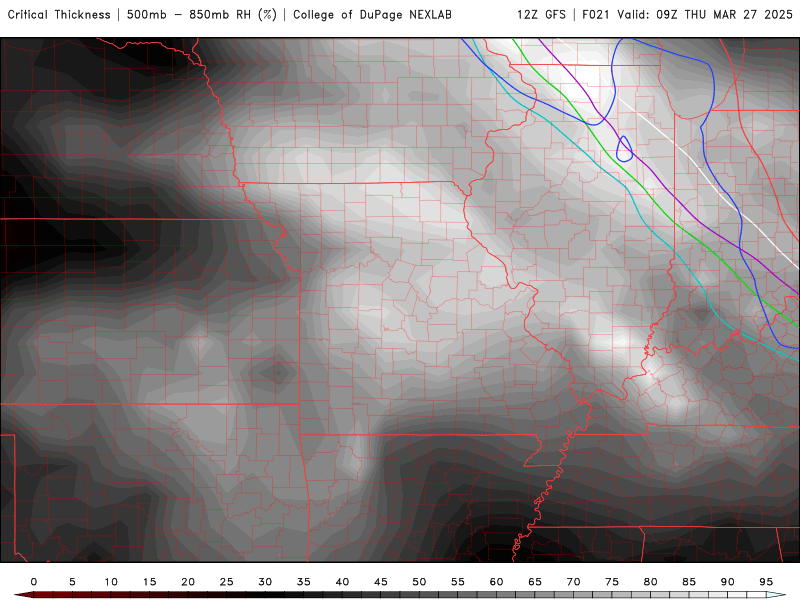Viewport: 800px width, 600px height.
Task: Click the '80' value on the color scale
Action: (651, 582)
